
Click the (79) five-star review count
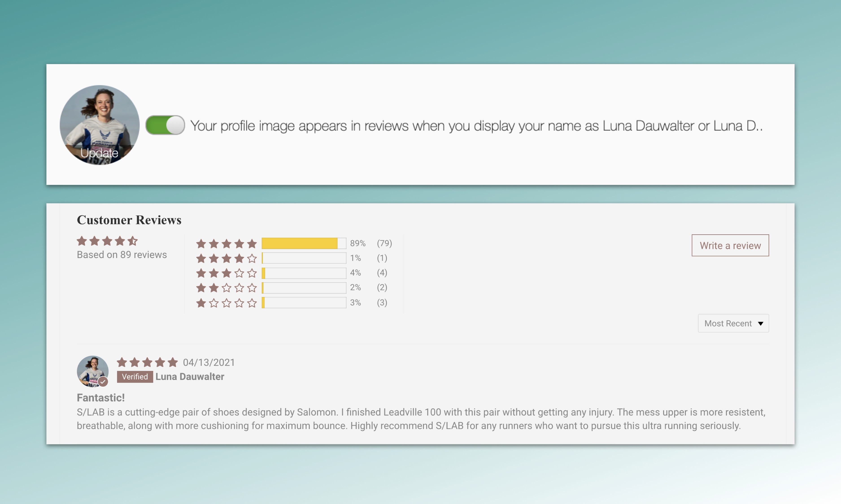click(x=384, y=243)
